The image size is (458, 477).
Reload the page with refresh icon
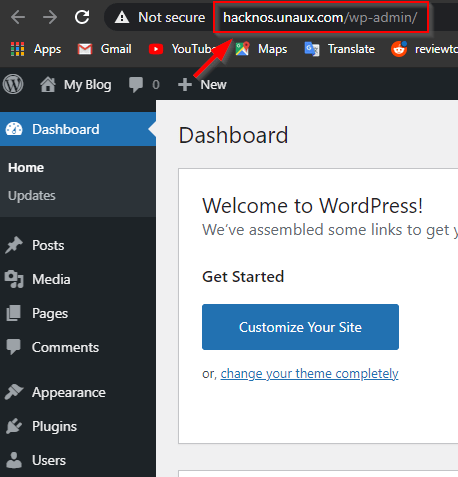pos(82,17)
